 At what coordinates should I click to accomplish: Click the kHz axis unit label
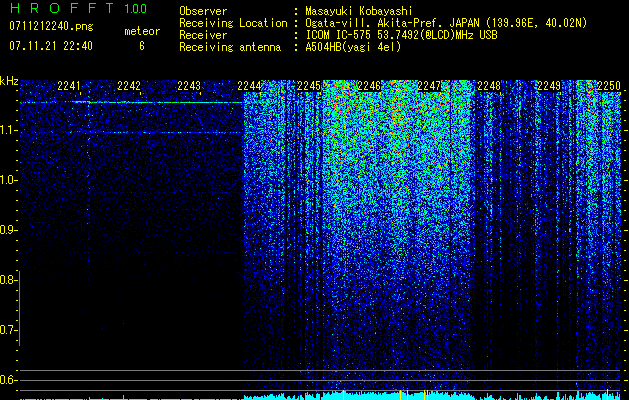tap(9, 81)
